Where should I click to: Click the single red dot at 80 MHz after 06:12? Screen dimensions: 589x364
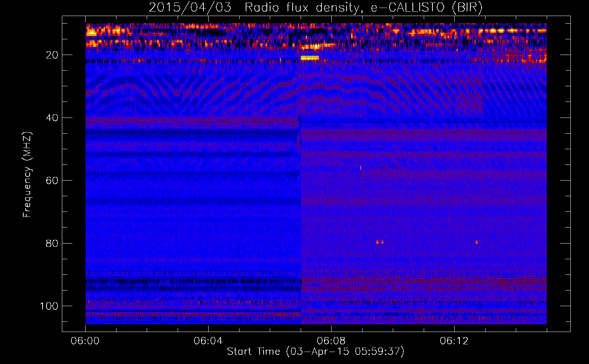pos(477,242)
